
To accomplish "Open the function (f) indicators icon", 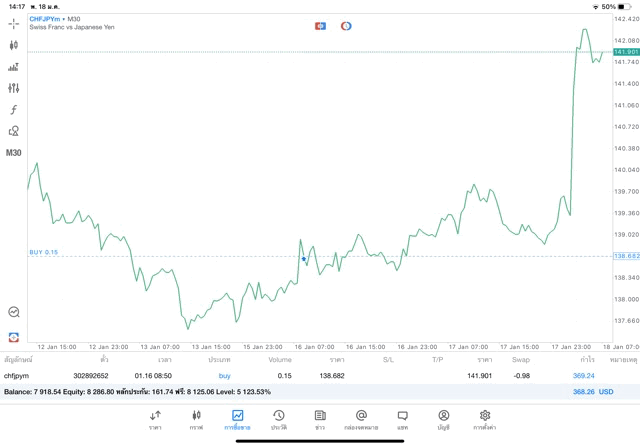I will 13,109.
